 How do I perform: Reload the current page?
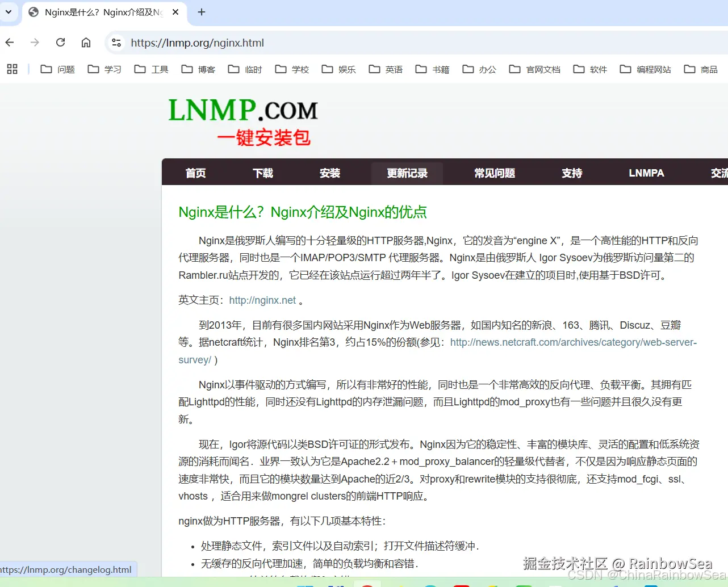coord(60,43)
